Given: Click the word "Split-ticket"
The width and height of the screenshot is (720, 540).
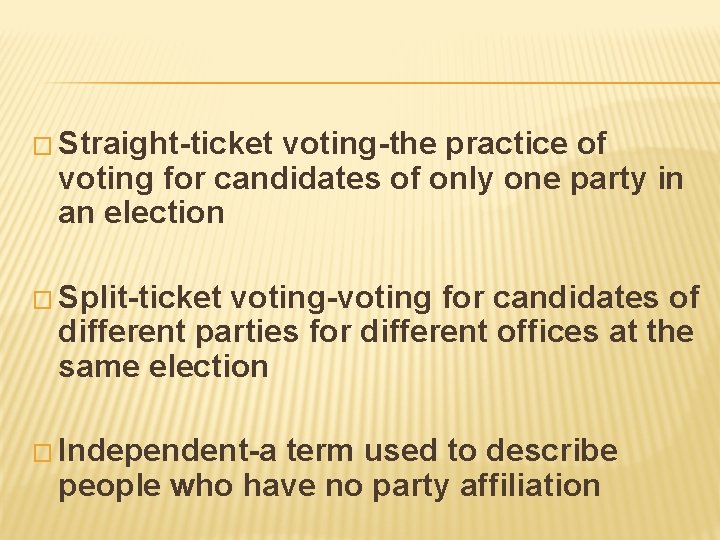Looking at the screenshot, I should (140, 298).
